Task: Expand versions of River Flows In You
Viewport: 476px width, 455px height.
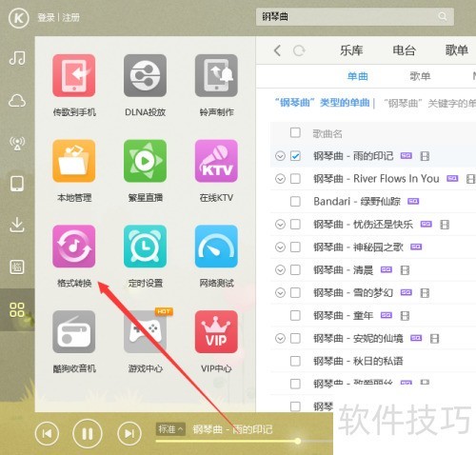Action: 280,179
